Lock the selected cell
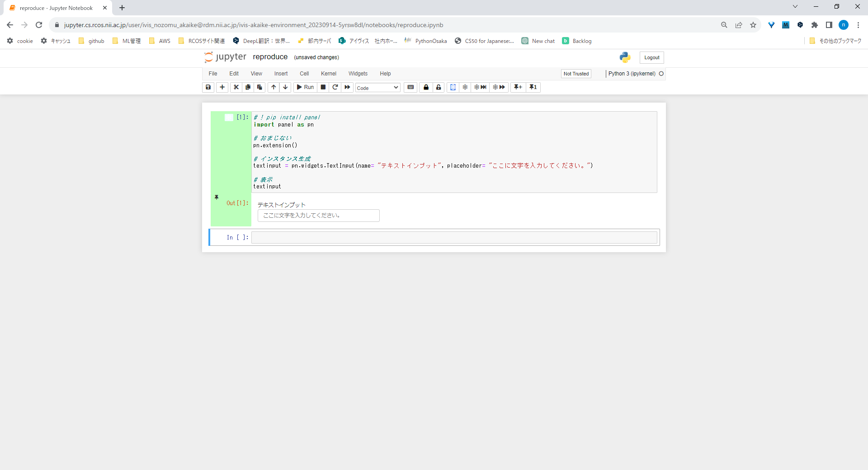The width and height of the screenshot is (868, 470). click(x=426, y=87)
